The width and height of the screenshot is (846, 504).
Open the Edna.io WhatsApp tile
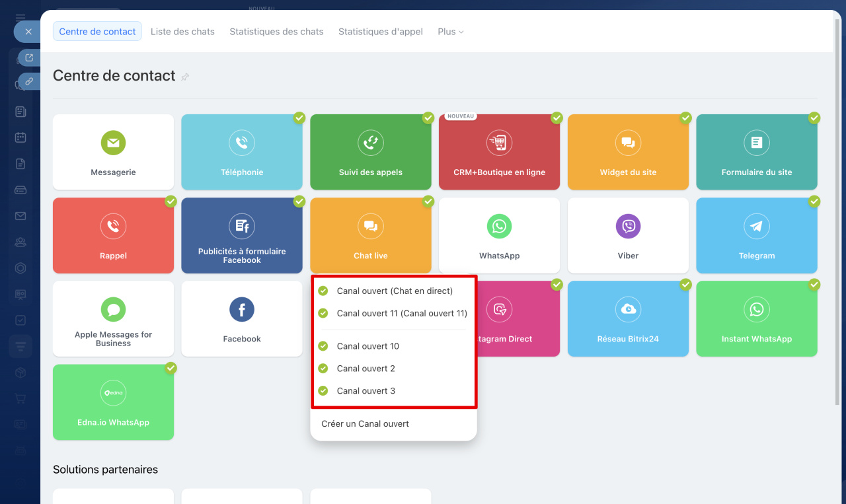point(113,402)
